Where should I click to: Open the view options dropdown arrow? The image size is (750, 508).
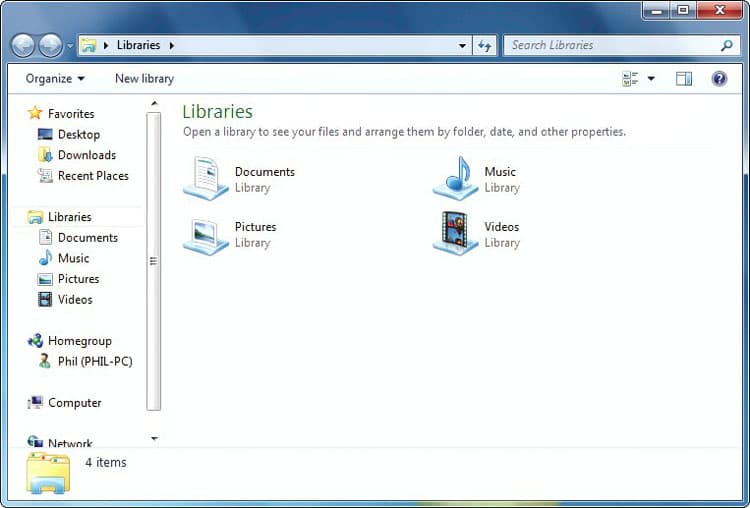652,79
